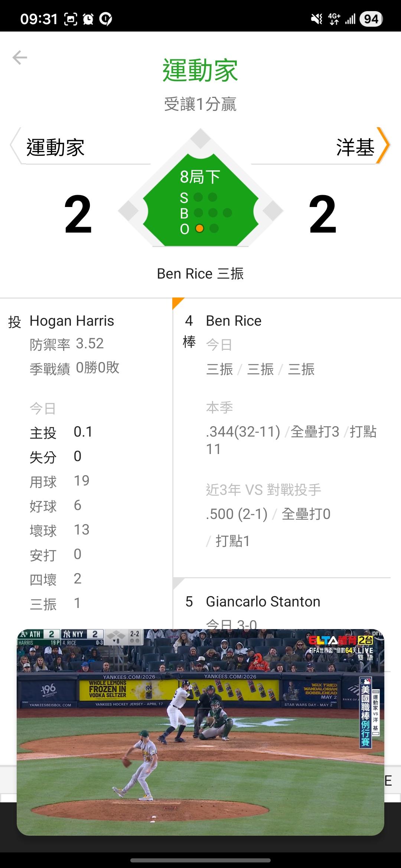The width and height of the screenshot is (401, 868).
Task: Tap the back arrow at top left
Action: pos(20,58)
